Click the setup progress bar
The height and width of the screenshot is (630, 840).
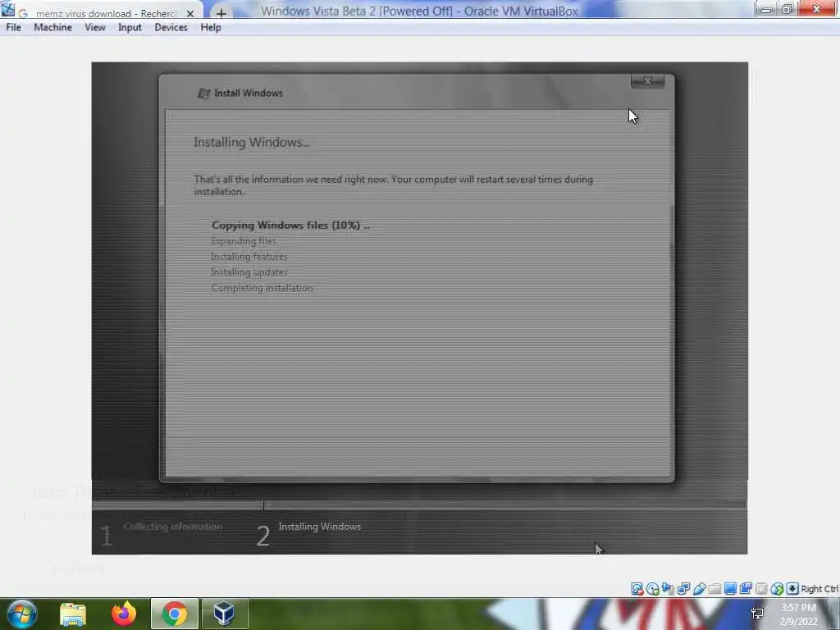click(x=419, y=504)
